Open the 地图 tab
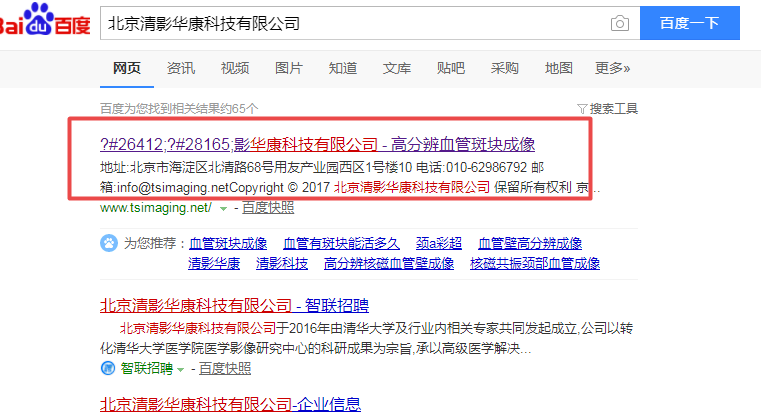761x418 pixels. click(559, 68)
